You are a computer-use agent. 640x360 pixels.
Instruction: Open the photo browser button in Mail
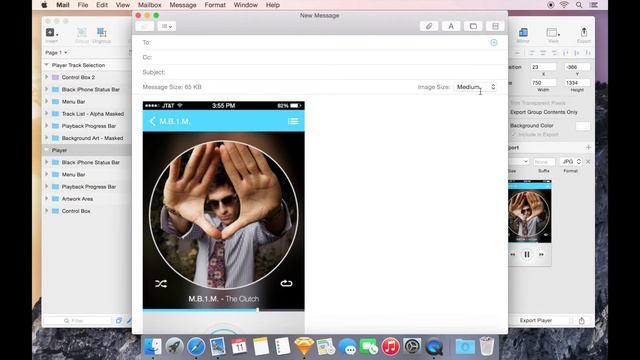click(x=473, y=26)
